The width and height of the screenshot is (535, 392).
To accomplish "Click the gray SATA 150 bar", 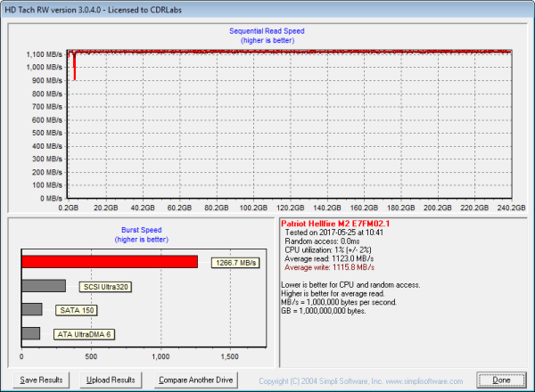I will [32, 309].
